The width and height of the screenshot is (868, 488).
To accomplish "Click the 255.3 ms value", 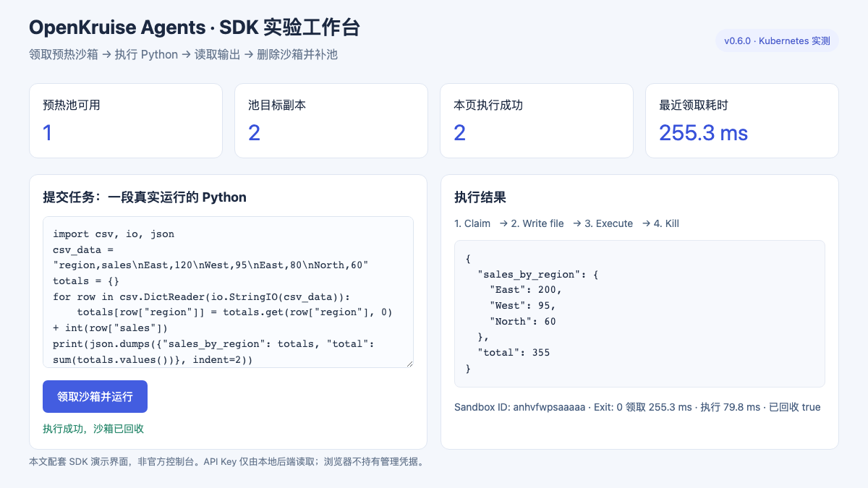I will [703, 132].
